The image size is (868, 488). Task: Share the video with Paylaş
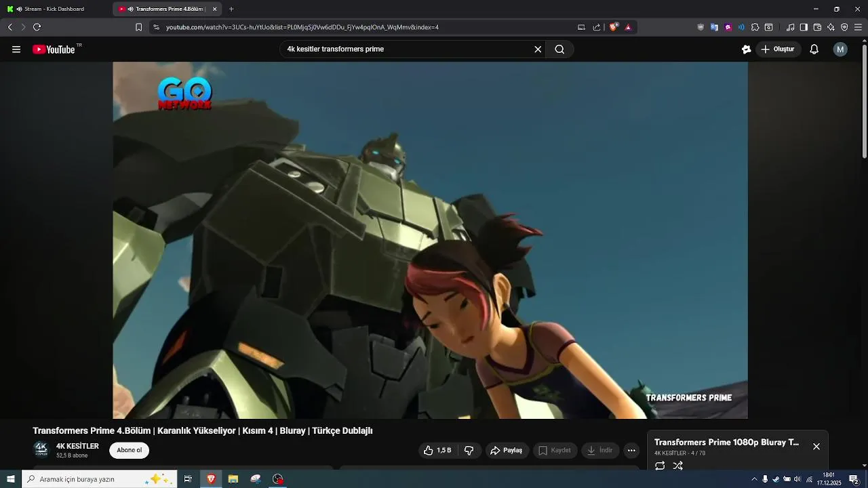[506, 450]
